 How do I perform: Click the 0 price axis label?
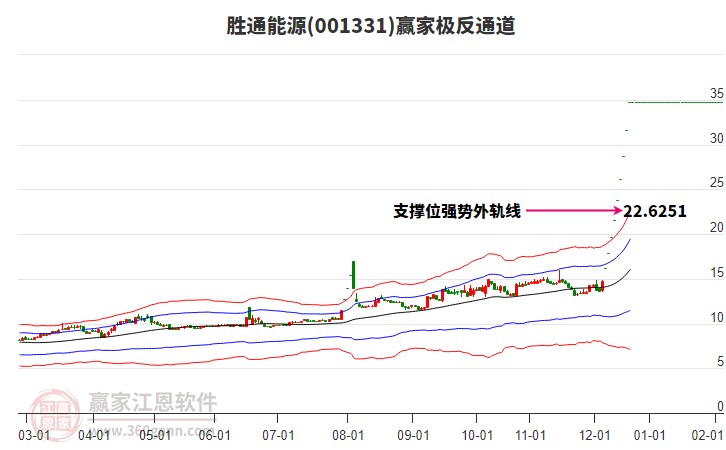coord(720,406)
